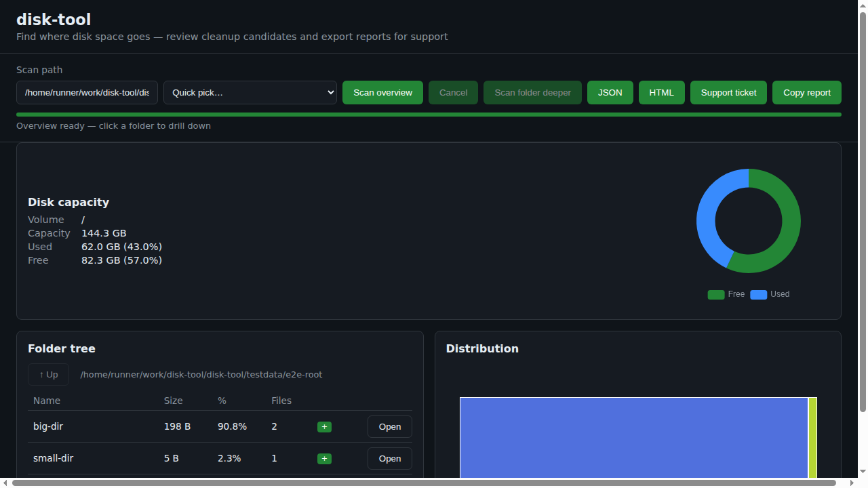Click Scan folder deeper button

(532, 93)
